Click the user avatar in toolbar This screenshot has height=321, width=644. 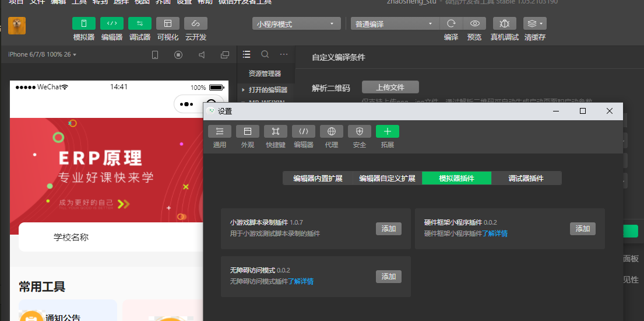coord(17,26)
